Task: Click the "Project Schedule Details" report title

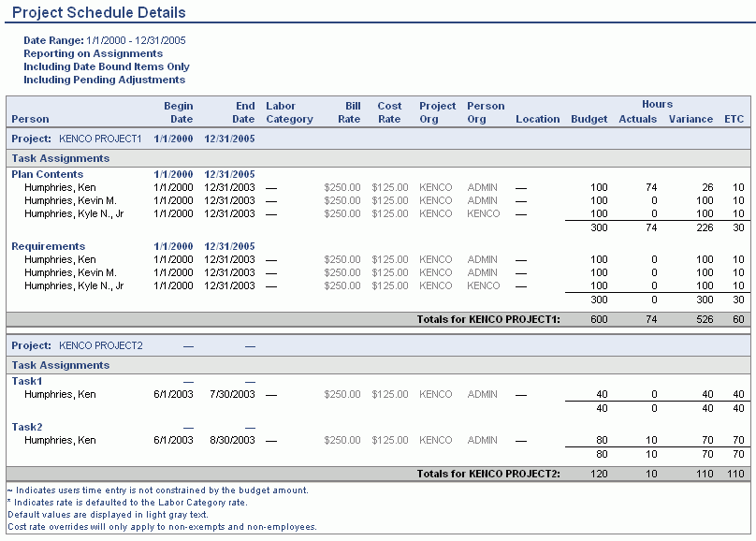Action: click(x=99, y=12)
